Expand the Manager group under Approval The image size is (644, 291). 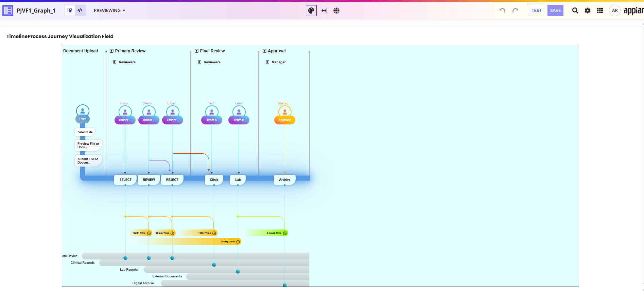point(268,62)
